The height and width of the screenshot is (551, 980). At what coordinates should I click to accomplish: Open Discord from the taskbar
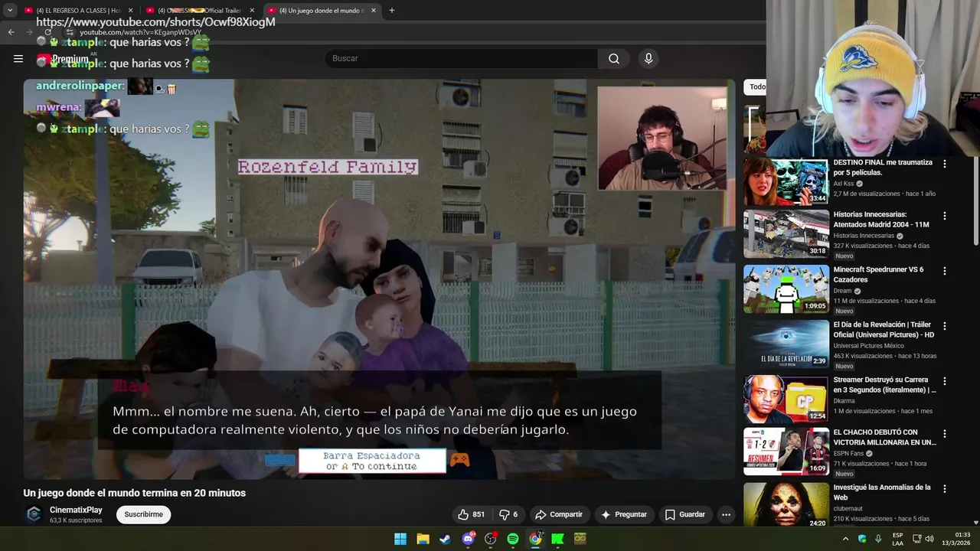(468, 539)
